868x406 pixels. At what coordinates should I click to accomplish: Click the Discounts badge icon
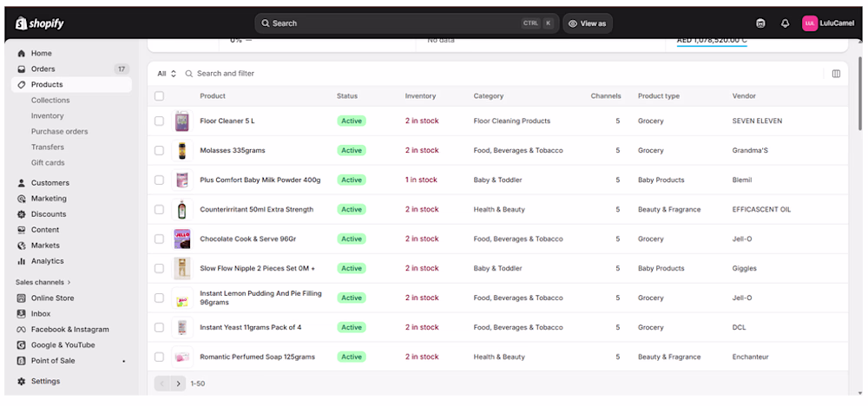click(x=22, y=214)
